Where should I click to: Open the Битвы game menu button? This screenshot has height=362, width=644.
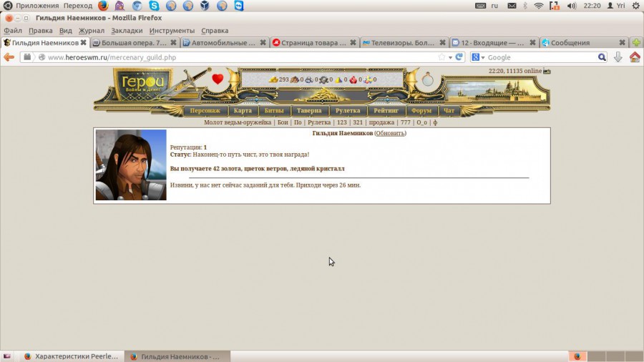pyautogui.click(x=274, y=110)
